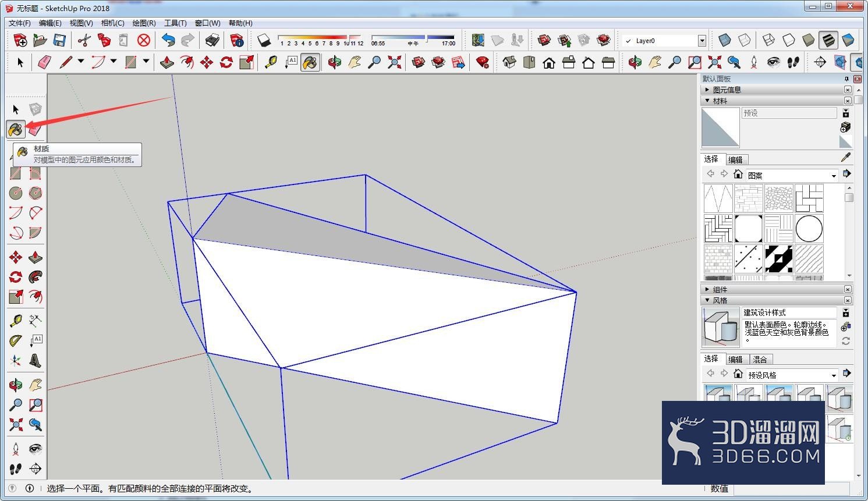Open the Layer0 layer dropdown

pos(702,41)
